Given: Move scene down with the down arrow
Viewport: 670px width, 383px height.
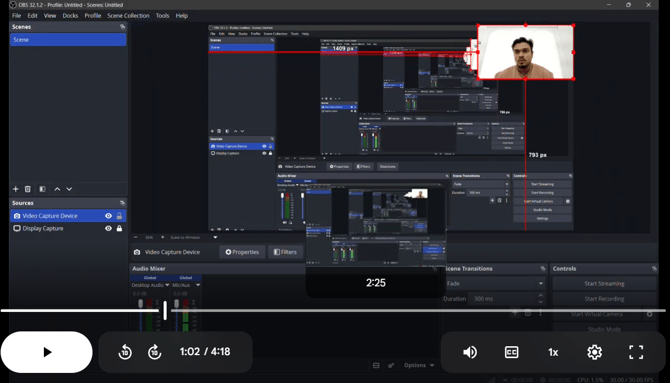Looking at the screenshot, I should pyautogui.click(x=69, y=189).
